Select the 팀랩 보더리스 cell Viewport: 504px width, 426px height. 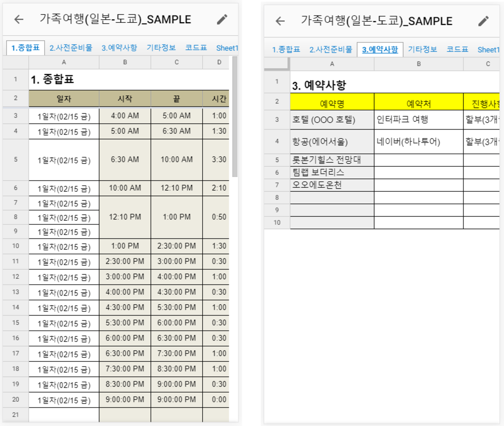(332, 172)
